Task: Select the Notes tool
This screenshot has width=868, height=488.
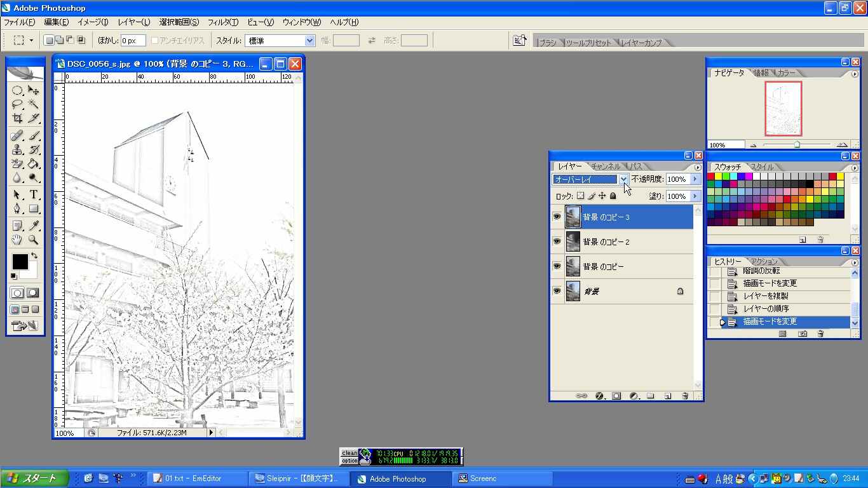Action: point(18,226)
